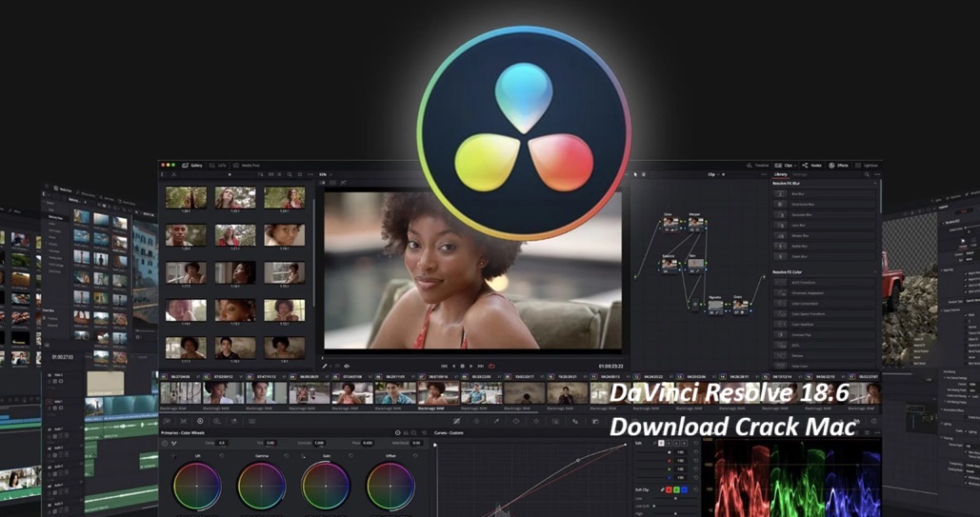Reset the Lift color wheel
The image size is (980, 517).
pos(221,456)
